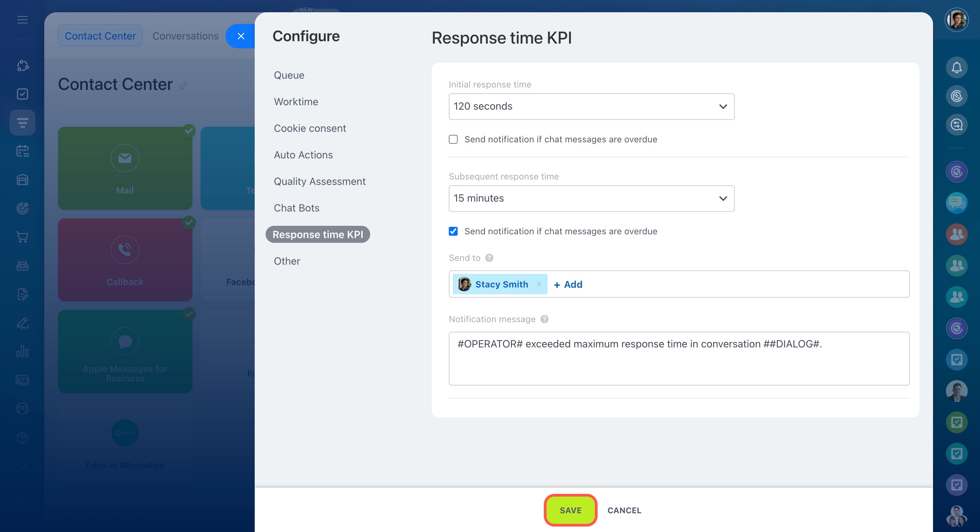Screen dimensions: 980x532
Task: Click the help icon next to Notification message
Action: (x=544, y=319)
